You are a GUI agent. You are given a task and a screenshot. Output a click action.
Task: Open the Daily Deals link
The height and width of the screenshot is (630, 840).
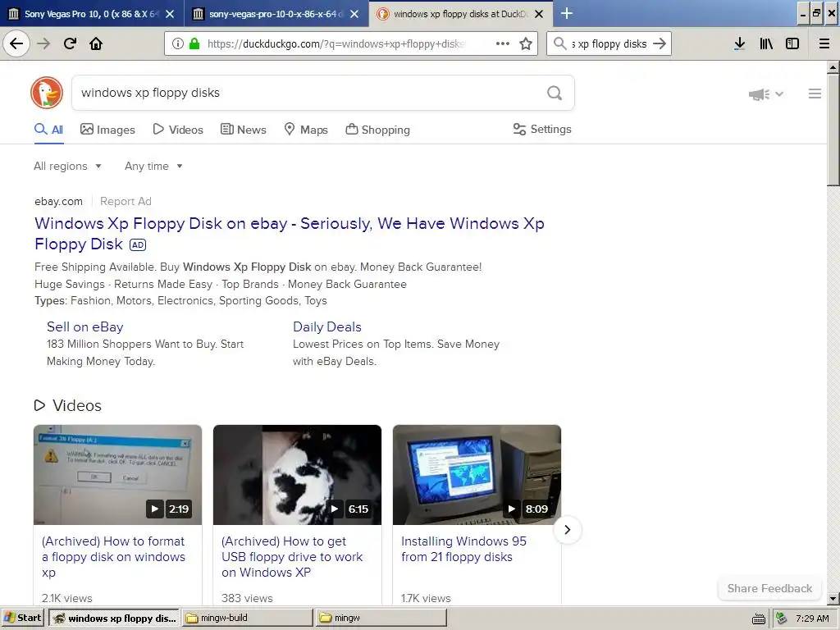click(x=326, y=326)
